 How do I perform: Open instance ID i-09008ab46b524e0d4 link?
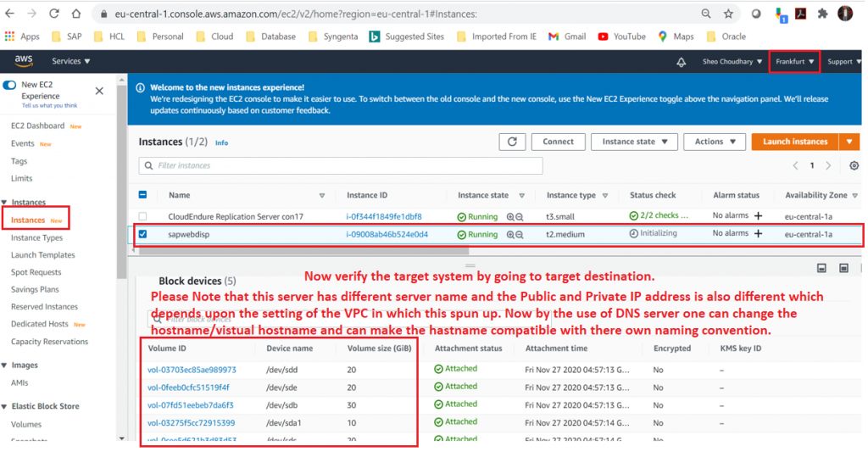[x=387, y=234]
